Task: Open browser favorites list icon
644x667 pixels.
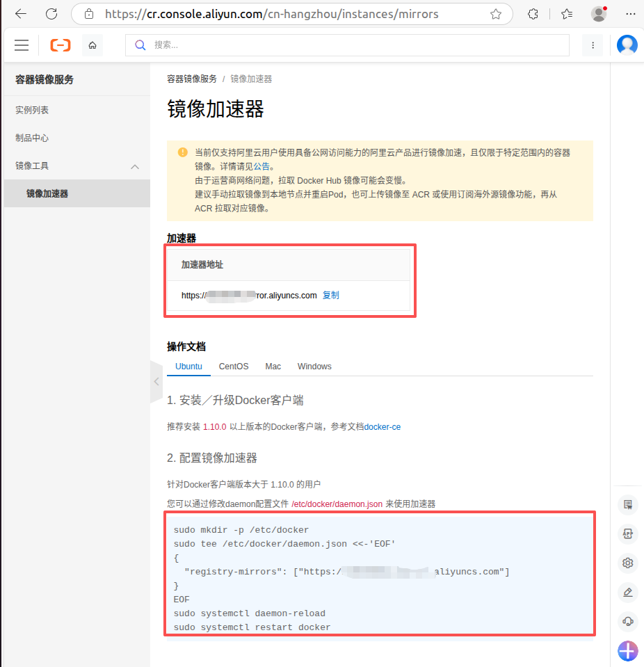Action: click(x=567, y=14)
